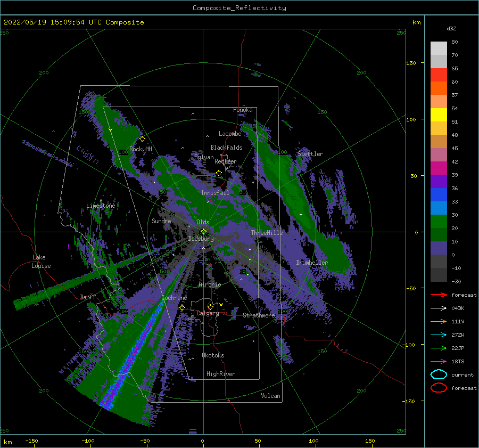Click the Lake Louise label
Image resolution: width=479 pixels, height=448 pixels.
pyautogui.click(x=42, y=262)
